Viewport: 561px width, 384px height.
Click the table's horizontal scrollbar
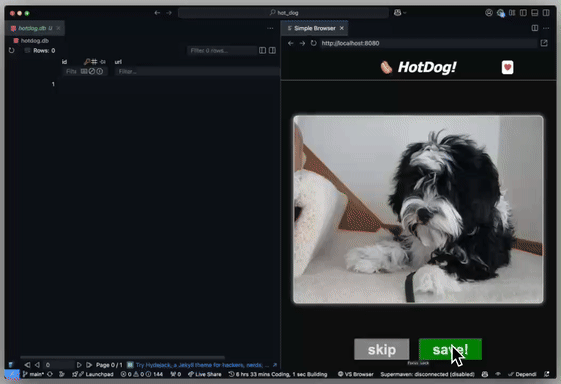[x=122, y=357]
